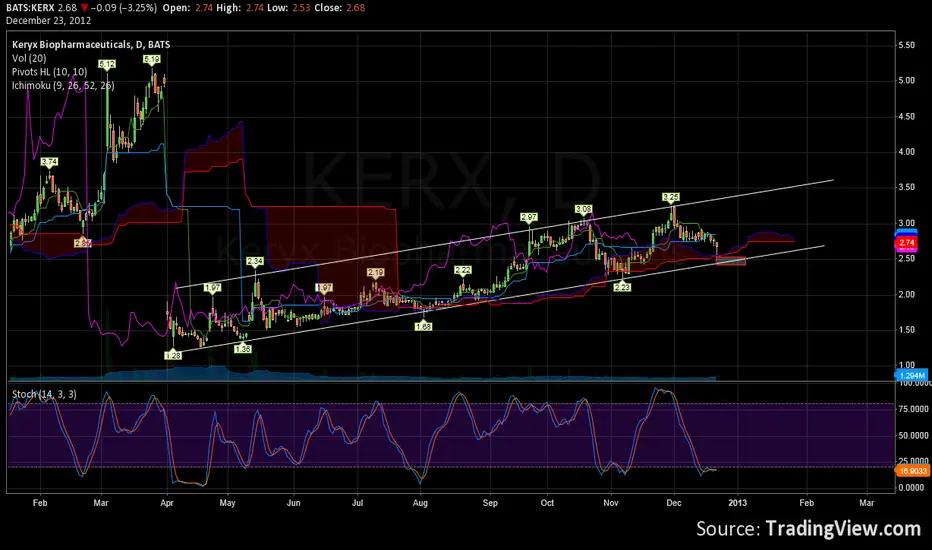
Task: Click the 3.08 pivot high marker
Action: point(584,209)
